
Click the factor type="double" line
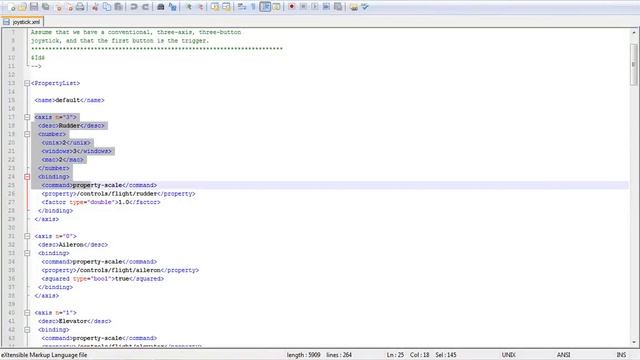pos(101,202)
